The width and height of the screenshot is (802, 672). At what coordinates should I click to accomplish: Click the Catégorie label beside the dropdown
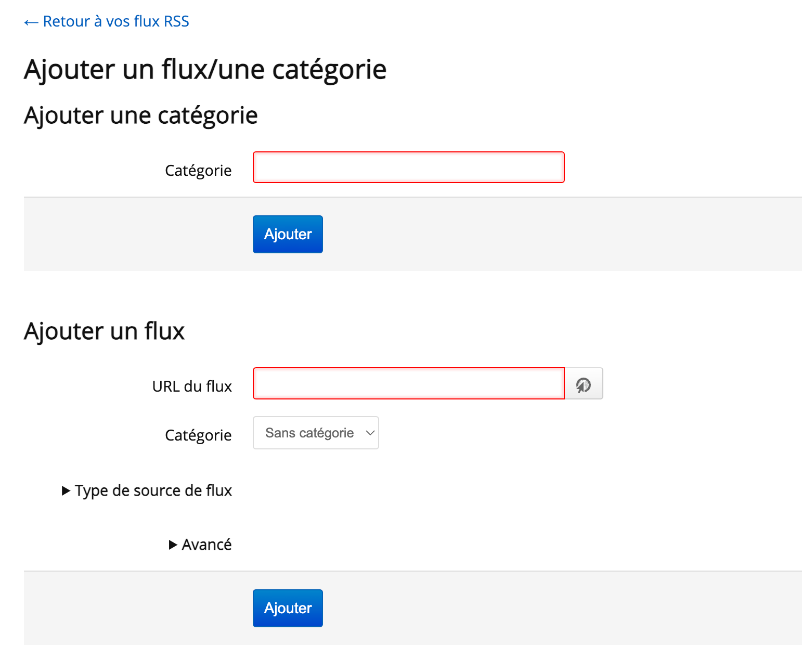click(198, 435)
